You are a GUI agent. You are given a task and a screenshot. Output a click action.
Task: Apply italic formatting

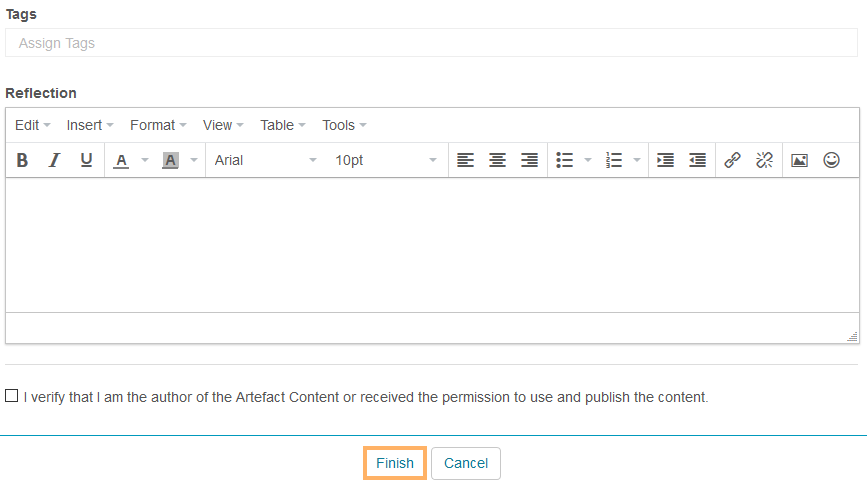click(x=55, y=160)
